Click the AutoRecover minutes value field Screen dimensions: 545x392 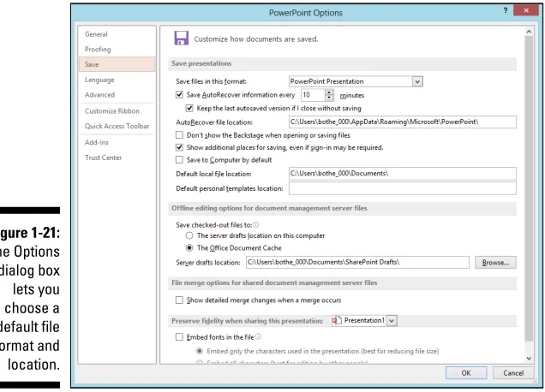[x=313, y=95]
